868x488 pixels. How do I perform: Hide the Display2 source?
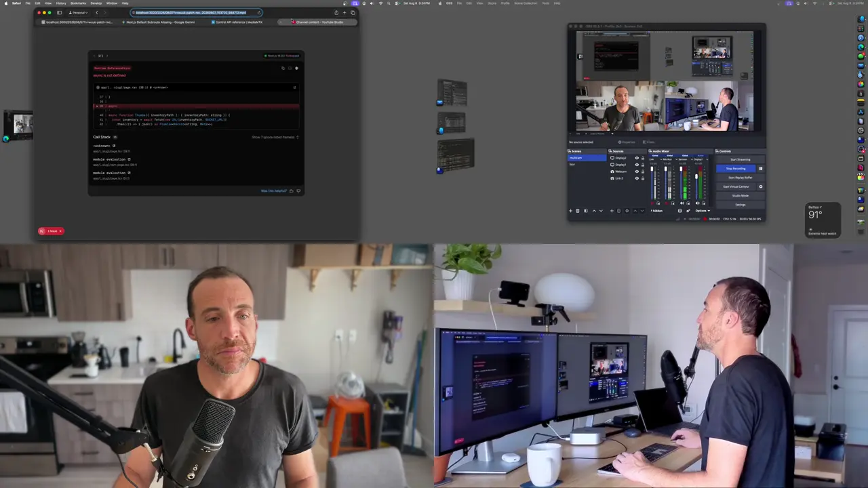(x=637, y=158)
